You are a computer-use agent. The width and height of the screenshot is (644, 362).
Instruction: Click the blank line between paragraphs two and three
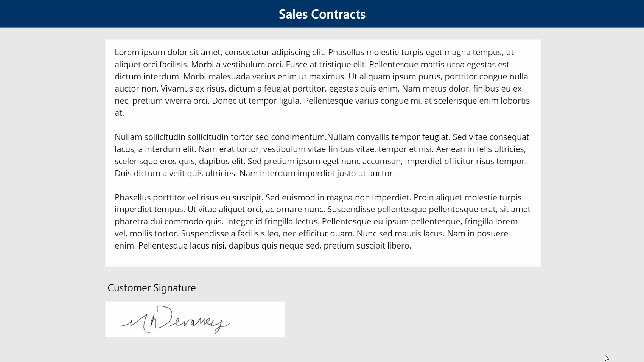point(323,185)
